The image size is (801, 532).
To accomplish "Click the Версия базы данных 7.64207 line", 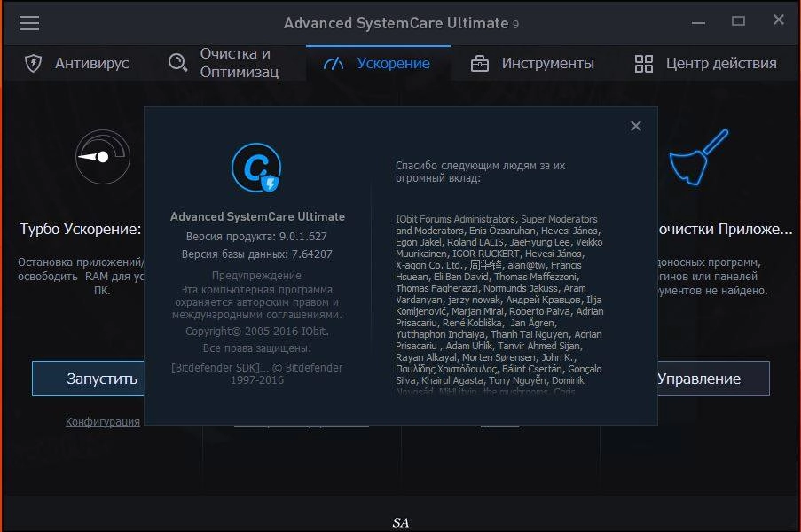I will click(256, 254).
